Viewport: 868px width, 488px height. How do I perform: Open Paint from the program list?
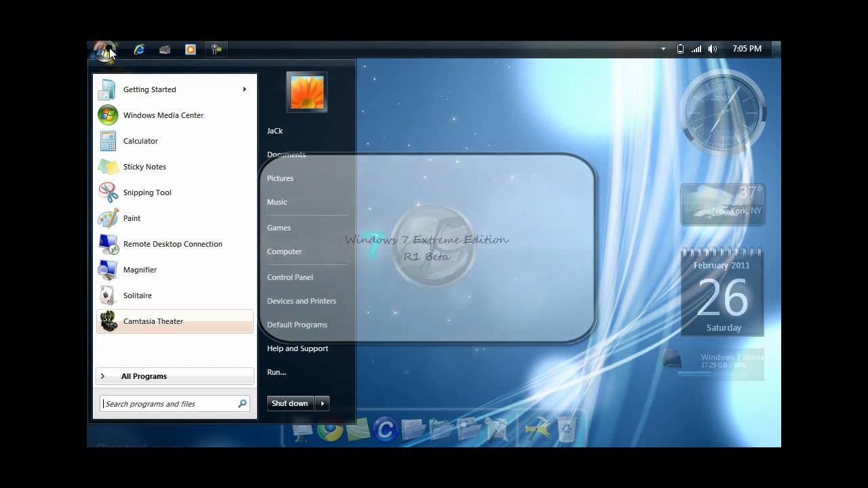click(x=175, y=218)
